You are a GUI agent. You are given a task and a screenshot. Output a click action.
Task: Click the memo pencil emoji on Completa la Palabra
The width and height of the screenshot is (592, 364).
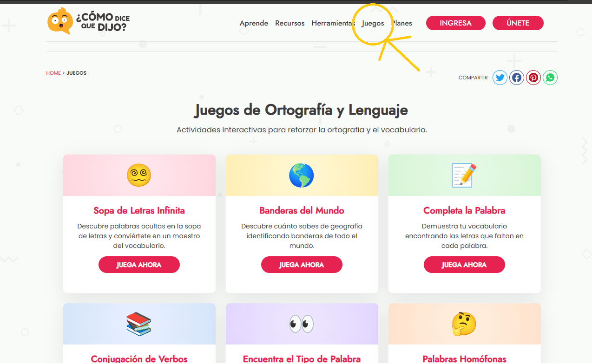pos(464,175)
